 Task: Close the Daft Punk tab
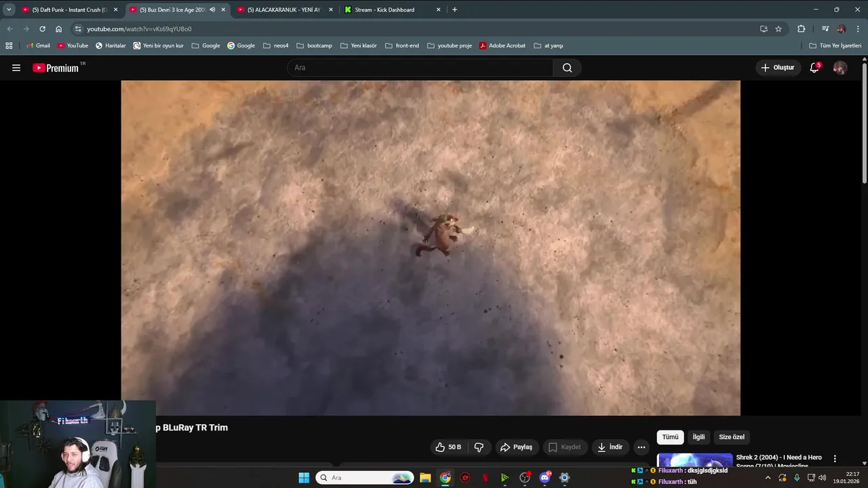click(115, 9)
